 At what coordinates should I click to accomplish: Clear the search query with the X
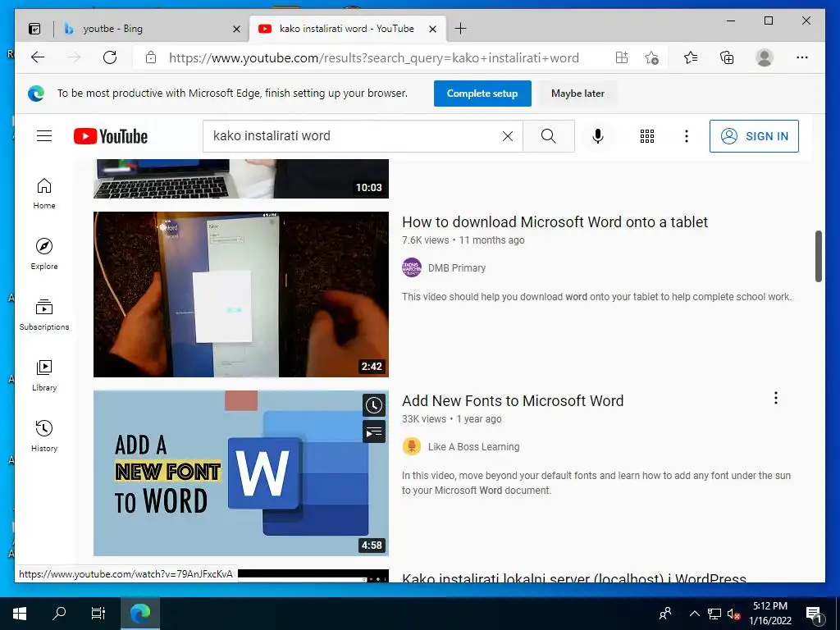507,136
